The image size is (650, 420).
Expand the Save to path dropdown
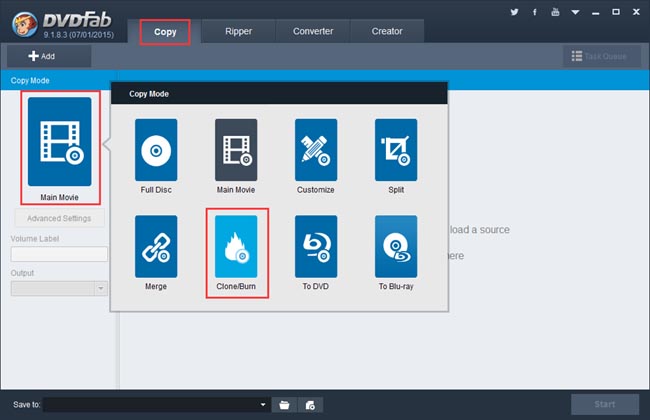click(x=263, y=405)
